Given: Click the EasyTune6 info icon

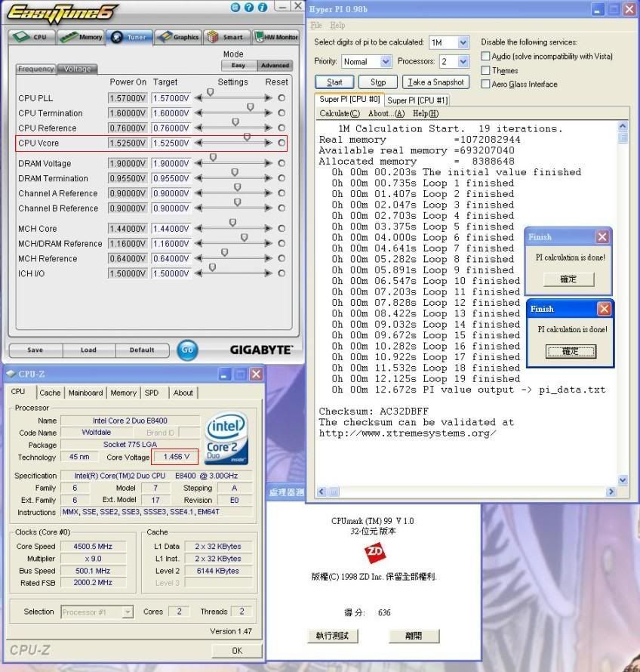Looking at the screenshot, I should (263, 8).
